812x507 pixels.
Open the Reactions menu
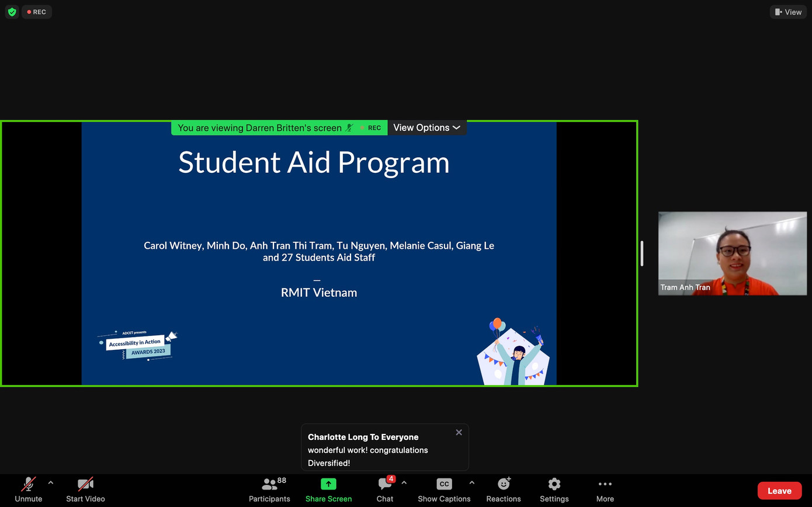click(x=503, y=489)
